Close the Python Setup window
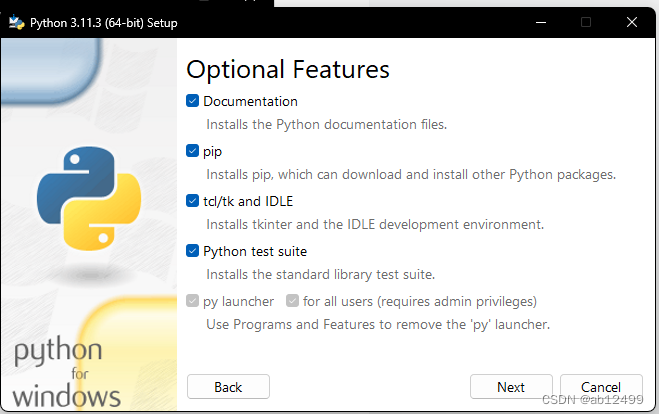The height and width of the screenshot is (414, 659). tap(632, 20)
